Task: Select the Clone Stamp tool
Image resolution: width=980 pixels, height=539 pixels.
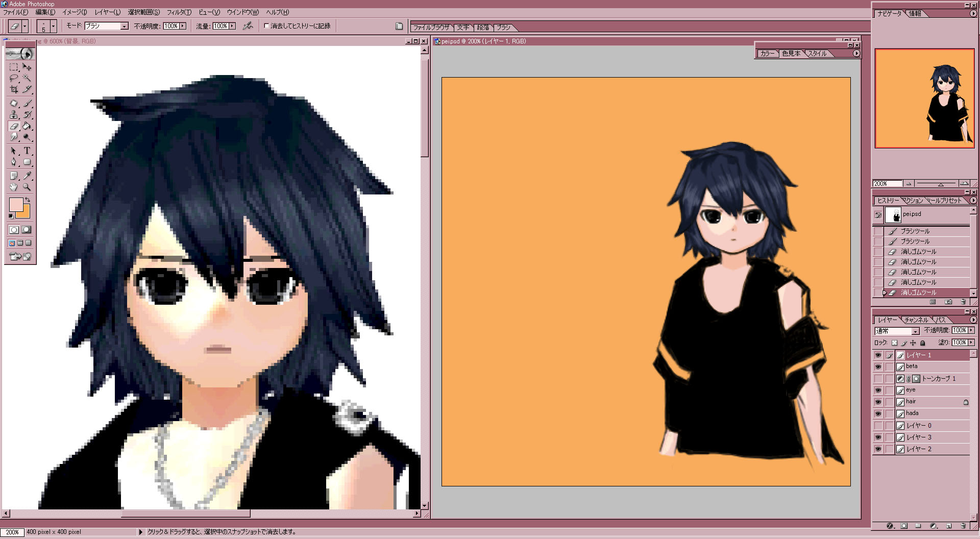Action: (14, 114)
